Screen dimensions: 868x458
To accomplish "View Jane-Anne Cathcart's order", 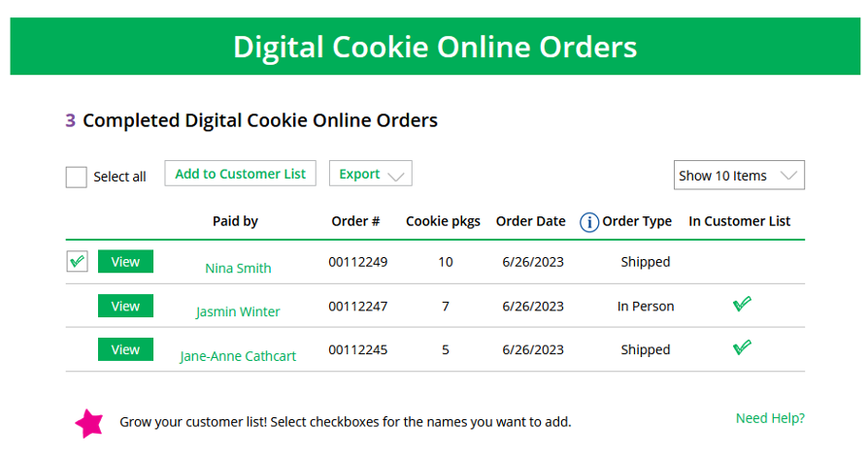I will [x=125, y=349].
